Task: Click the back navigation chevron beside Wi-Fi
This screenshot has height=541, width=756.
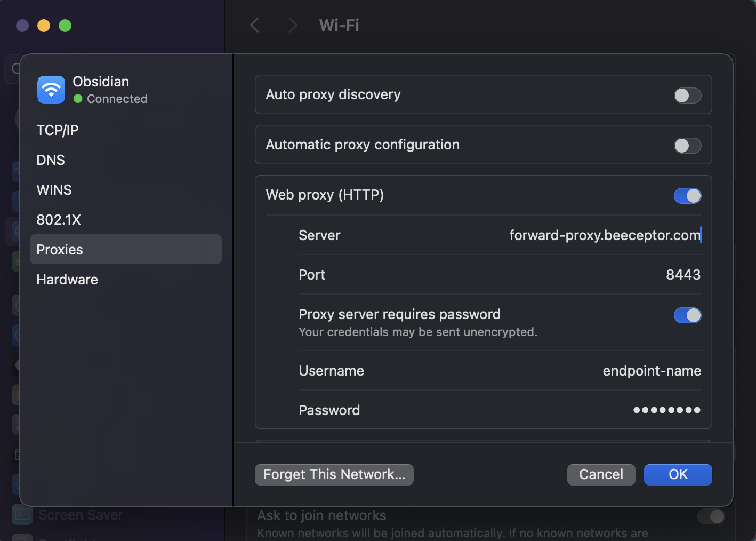Action: click(254, 25)
